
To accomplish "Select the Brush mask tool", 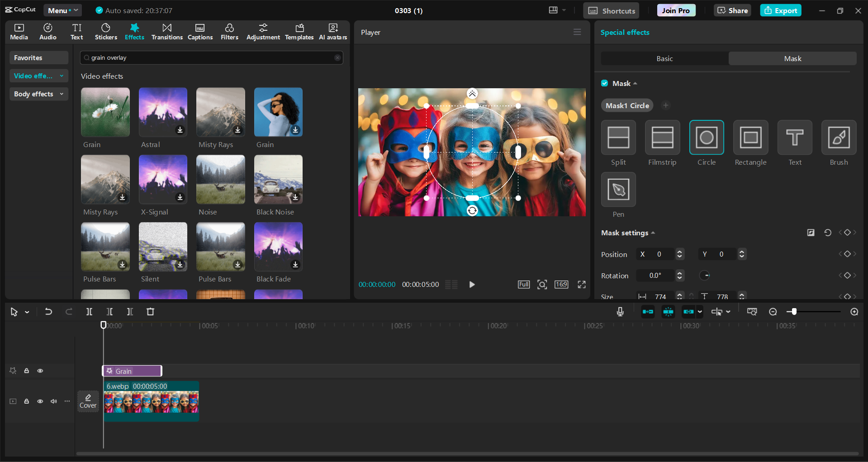I will click(x=838, y=138).
